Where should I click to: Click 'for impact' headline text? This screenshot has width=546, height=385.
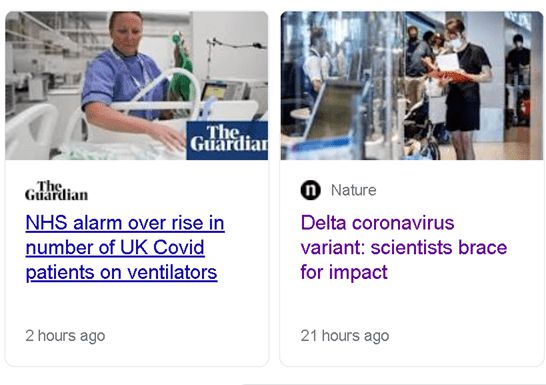click(x=344, y=272)
